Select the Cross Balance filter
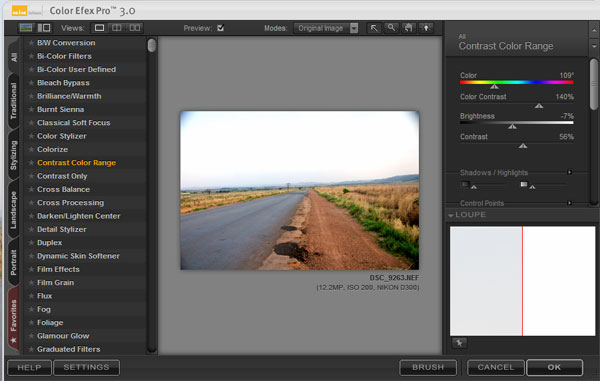This screenshot has height=381, width=600. (x=64, y=189)
